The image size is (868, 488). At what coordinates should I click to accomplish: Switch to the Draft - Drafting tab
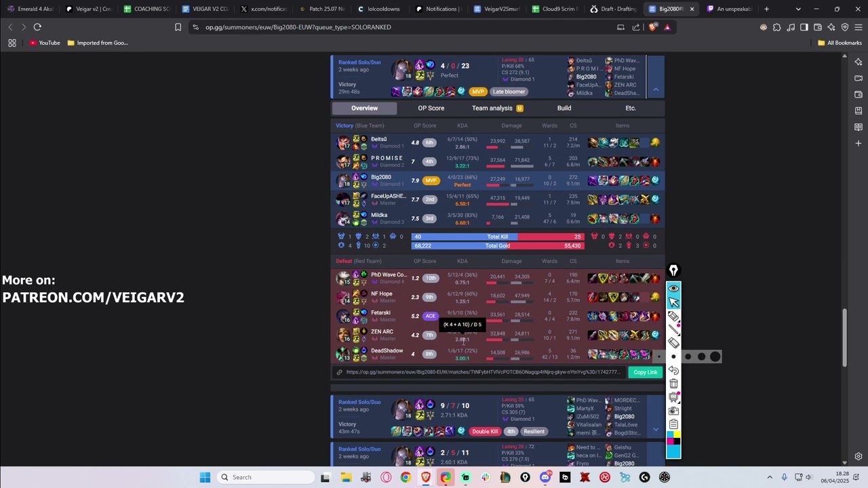click(613, 9)
